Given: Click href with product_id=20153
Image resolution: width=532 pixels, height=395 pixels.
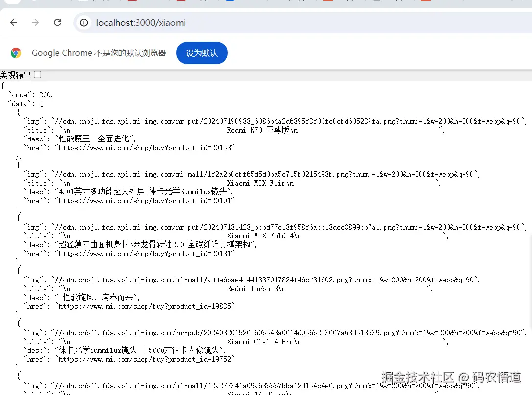Looking at the screenshot, I should pos(145,148).
